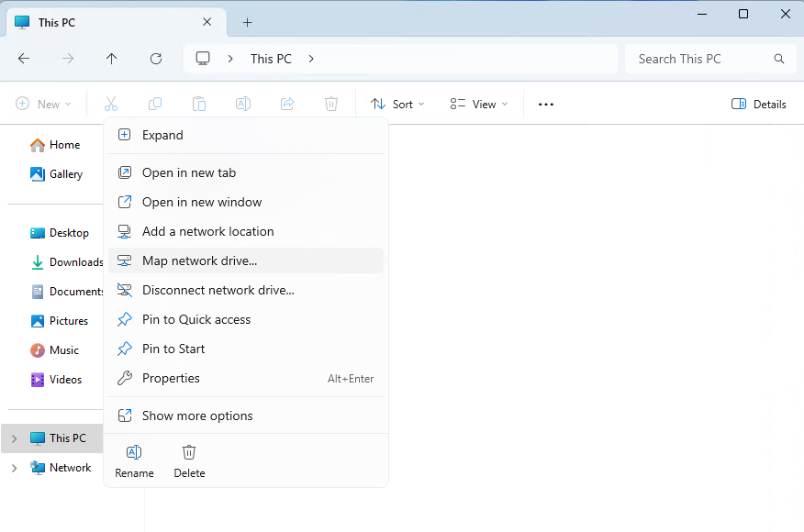Select Map network drive... menu entry

[199, 260]
